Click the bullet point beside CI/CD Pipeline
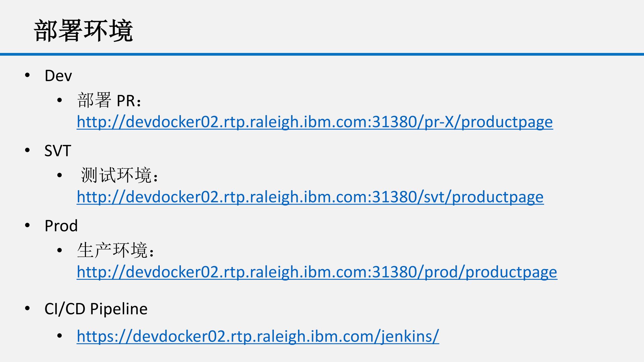This screenshot has height=362, width=644. pyautogui.click(x=28, y=308)
